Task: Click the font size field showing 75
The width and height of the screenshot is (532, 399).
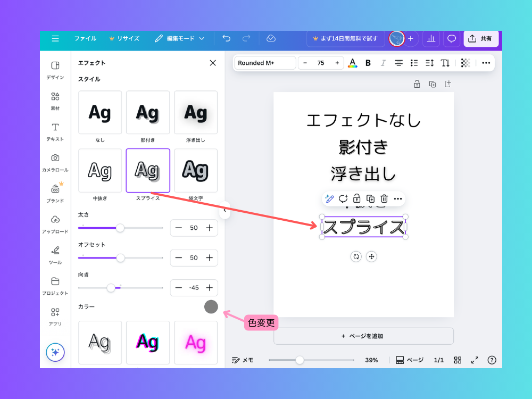Action: (321, 63)
